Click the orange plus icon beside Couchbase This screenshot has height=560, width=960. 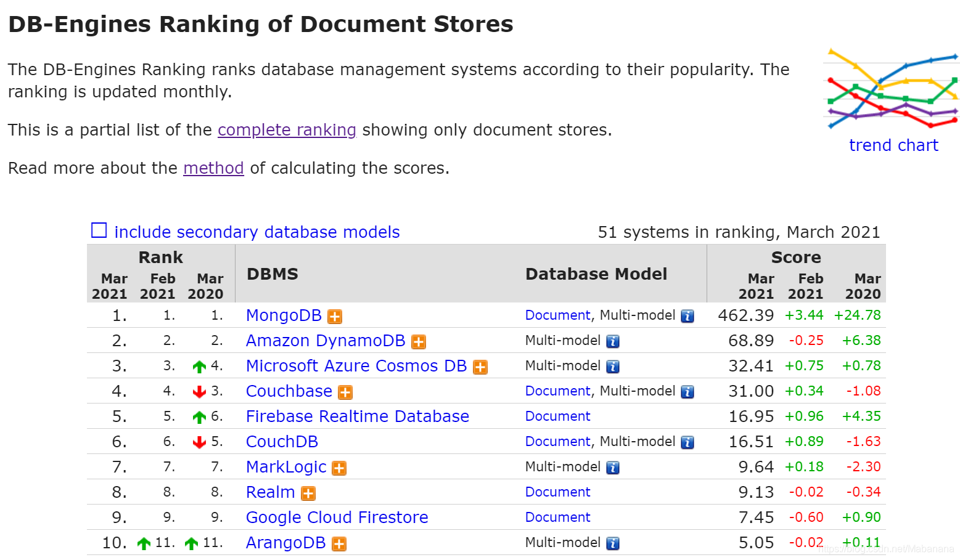345,392
